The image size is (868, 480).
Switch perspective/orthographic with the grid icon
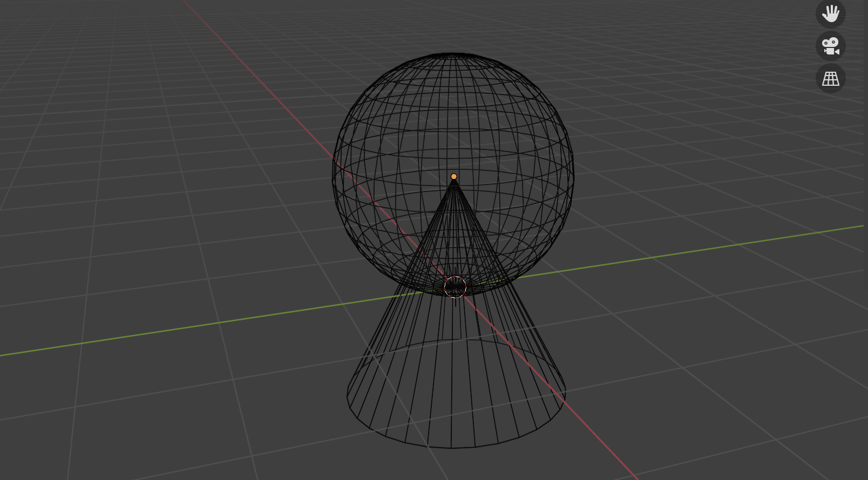click(x=830, y=78)
